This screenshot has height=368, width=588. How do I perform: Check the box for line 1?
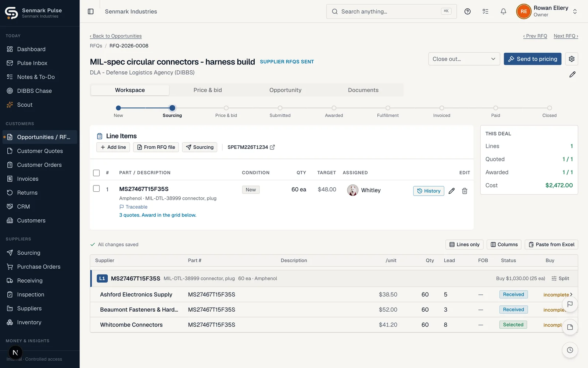coord(96,188)
